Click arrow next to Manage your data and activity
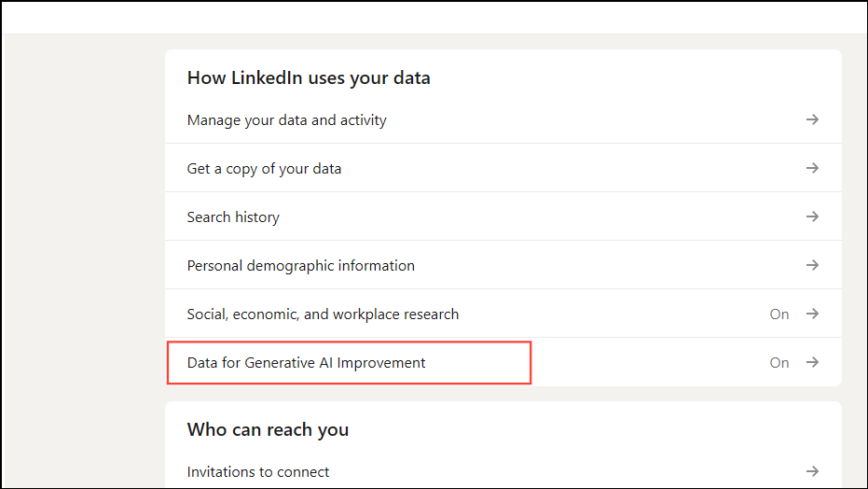The height and width of the screenshot is (489, 868). pyautogui.click(x=812, y=119)
